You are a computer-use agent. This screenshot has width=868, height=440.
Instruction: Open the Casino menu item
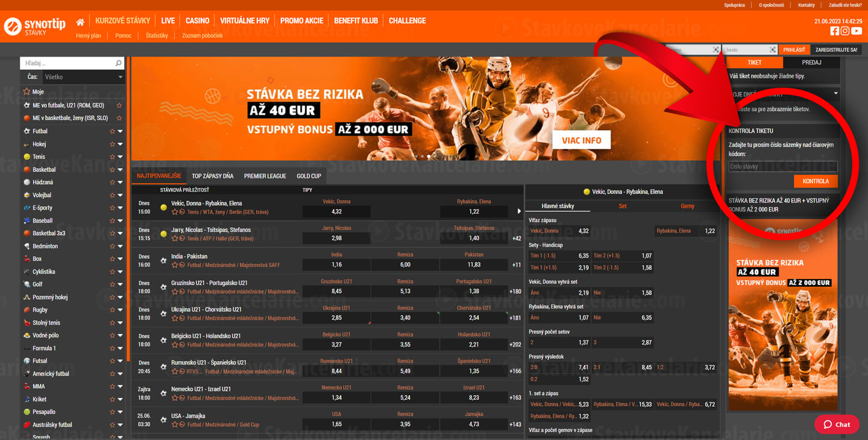197,21
